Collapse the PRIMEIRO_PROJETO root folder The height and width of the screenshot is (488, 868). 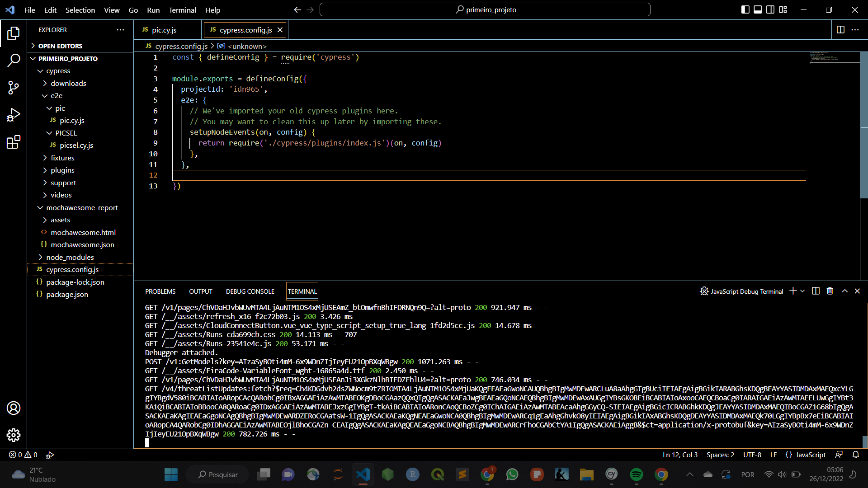click(68, 59)
